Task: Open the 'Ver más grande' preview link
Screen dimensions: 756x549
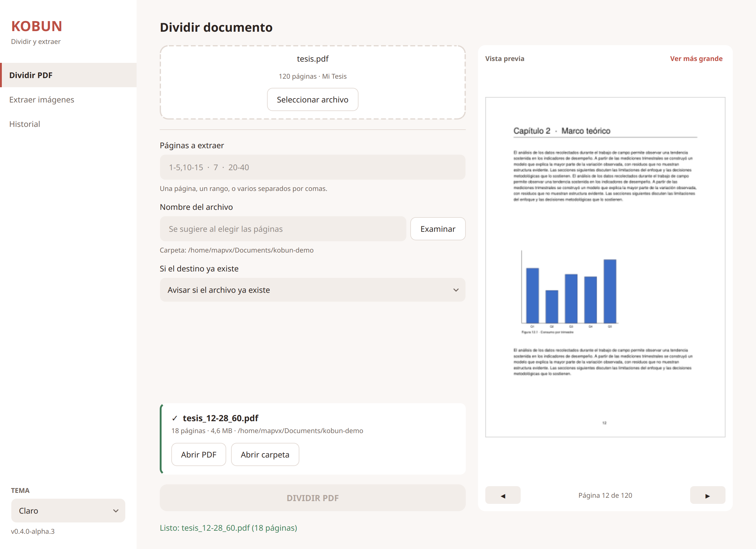Action: pos(696,59)
